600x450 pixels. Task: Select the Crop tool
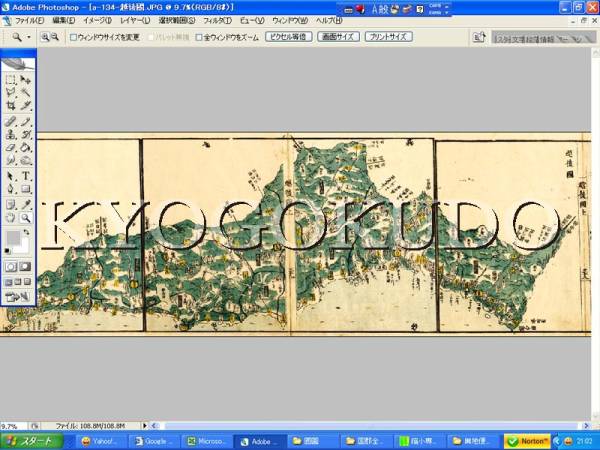point(11,105)
